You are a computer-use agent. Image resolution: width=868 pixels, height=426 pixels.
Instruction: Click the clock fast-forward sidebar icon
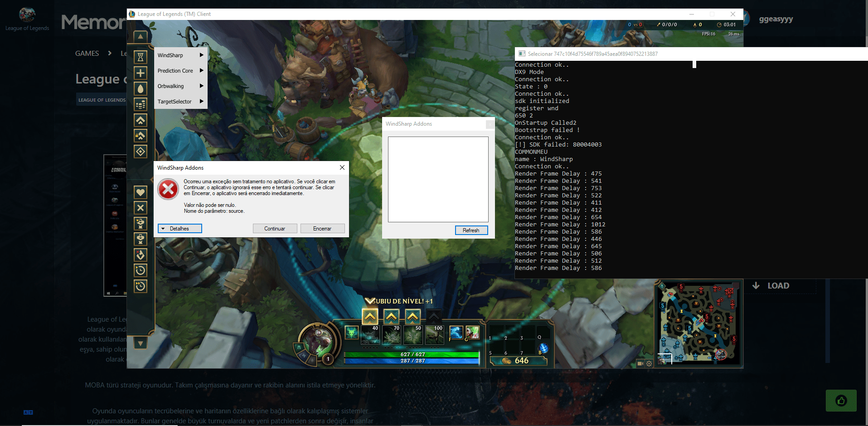[x=141, y=286]
